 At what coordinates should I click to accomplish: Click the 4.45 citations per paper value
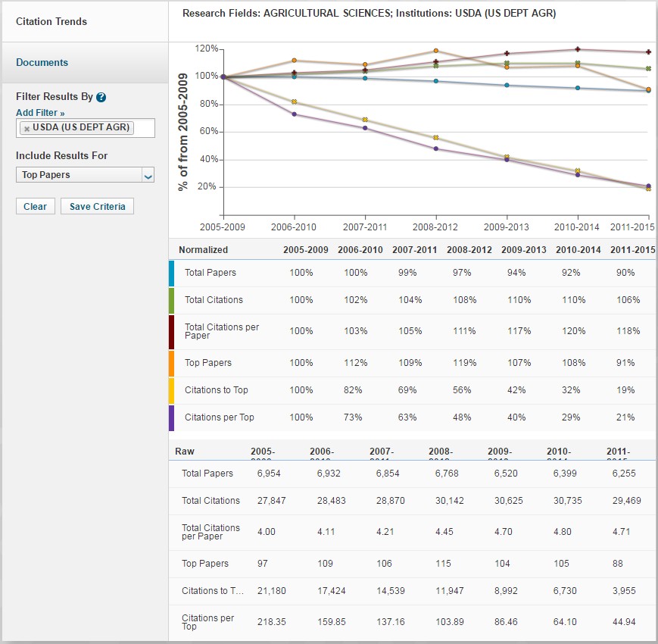click(444, 532)
